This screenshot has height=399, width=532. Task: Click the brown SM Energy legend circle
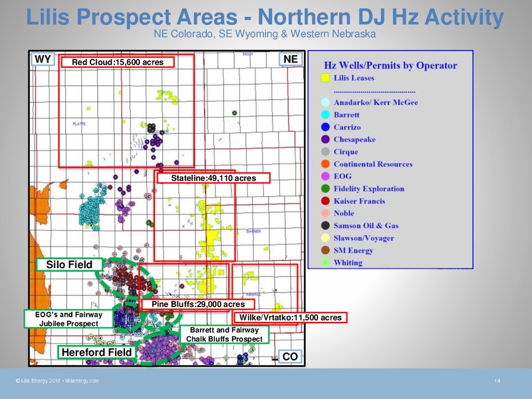click(325, 251)
